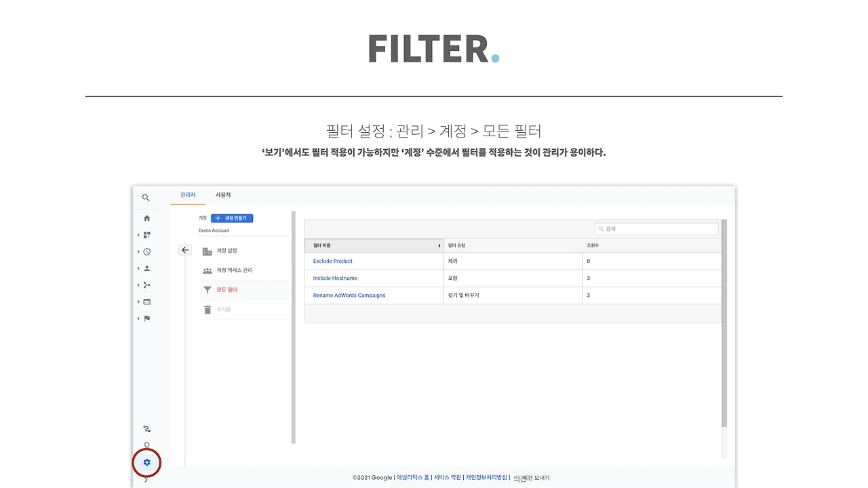Click the attribution icon near sidebar bottom

coord(146,428)
